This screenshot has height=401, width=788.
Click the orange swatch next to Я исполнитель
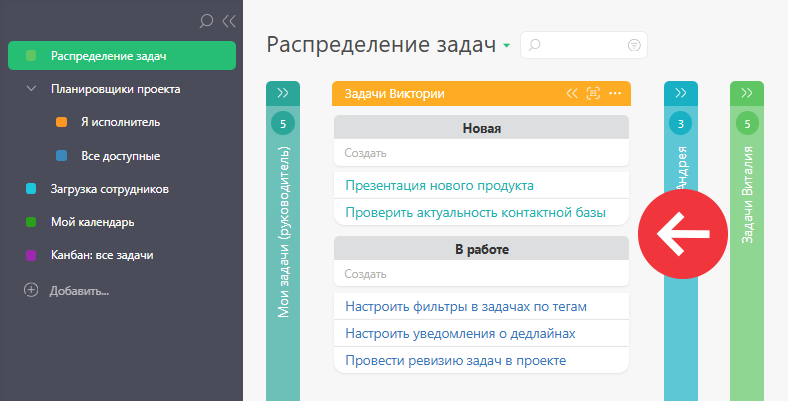[x=61, y=122]
